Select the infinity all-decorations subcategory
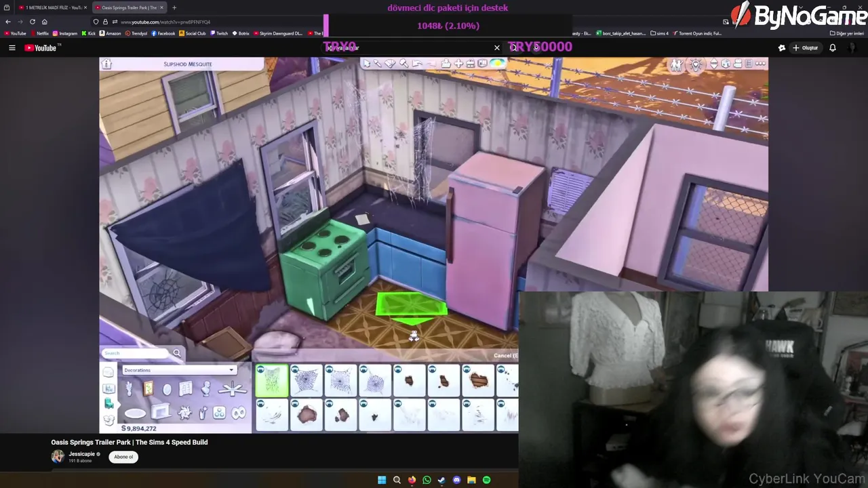868x488 pixels. point(238,412)
